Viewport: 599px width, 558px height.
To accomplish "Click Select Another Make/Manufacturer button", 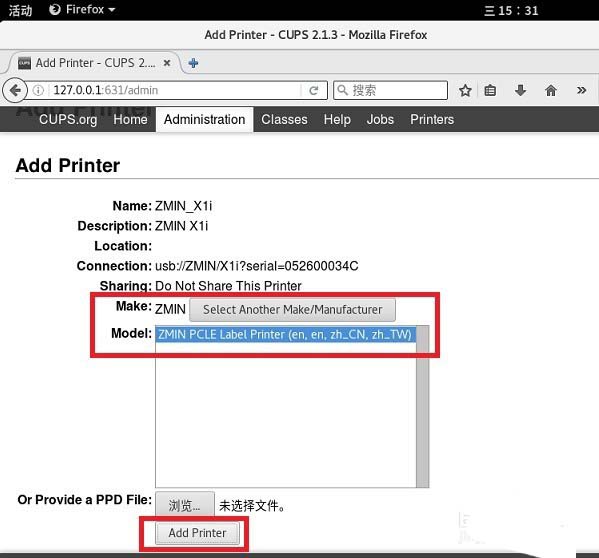I will (x=293, y=310).
